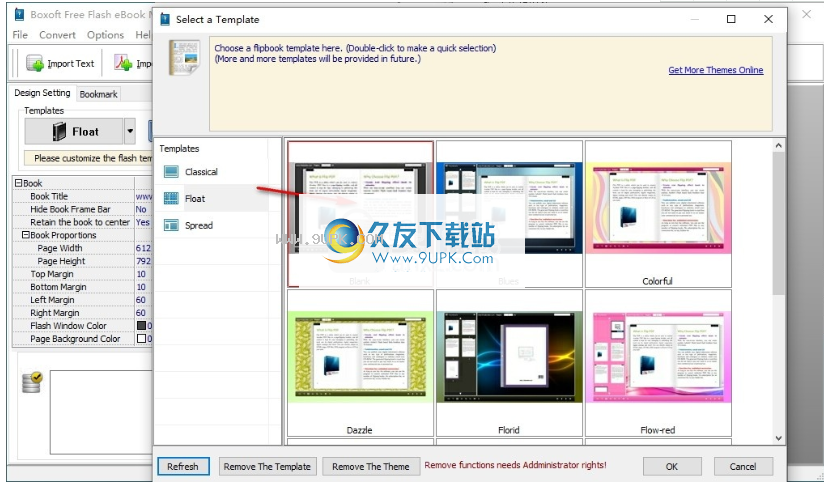Select the Spread template type icon
Image resolution: width=824 pixels, height=483 pixels.
click(171, 225)
